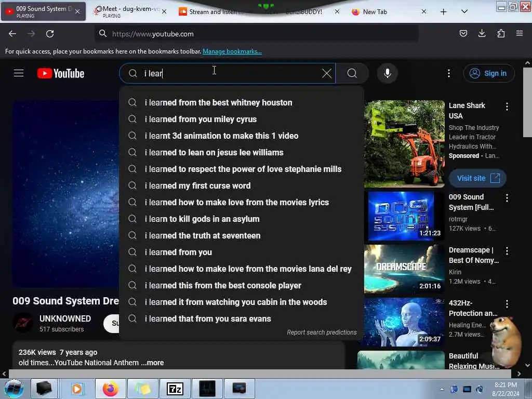Choose the plain i learned from you suggestion
The width and height of the screenshot is (532, 399).
click(242, 252)
